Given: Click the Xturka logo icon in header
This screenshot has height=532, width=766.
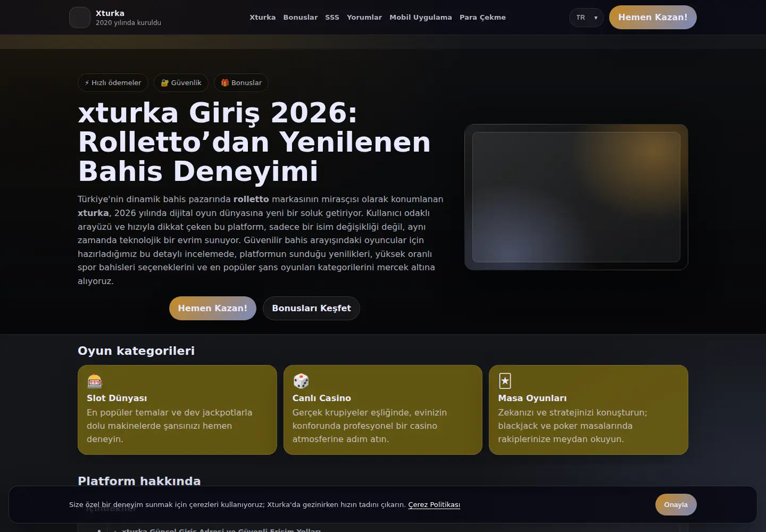Looking at the screenshot, I should [x=80, y=18].
